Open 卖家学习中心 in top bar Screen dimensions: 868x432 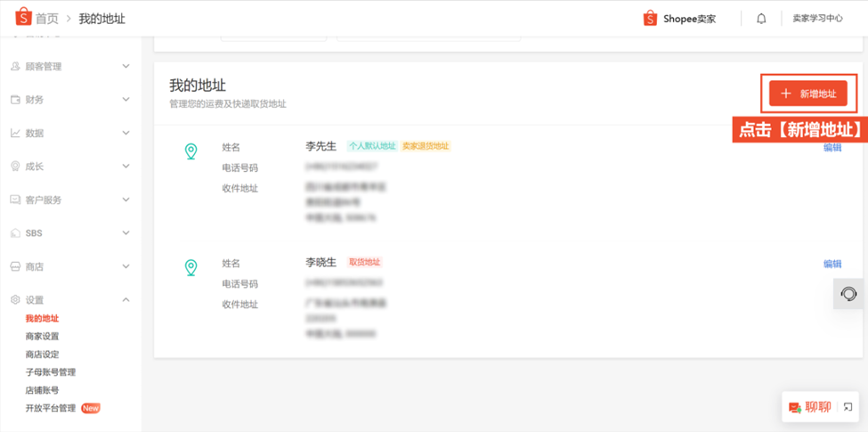tap(817, 19)
